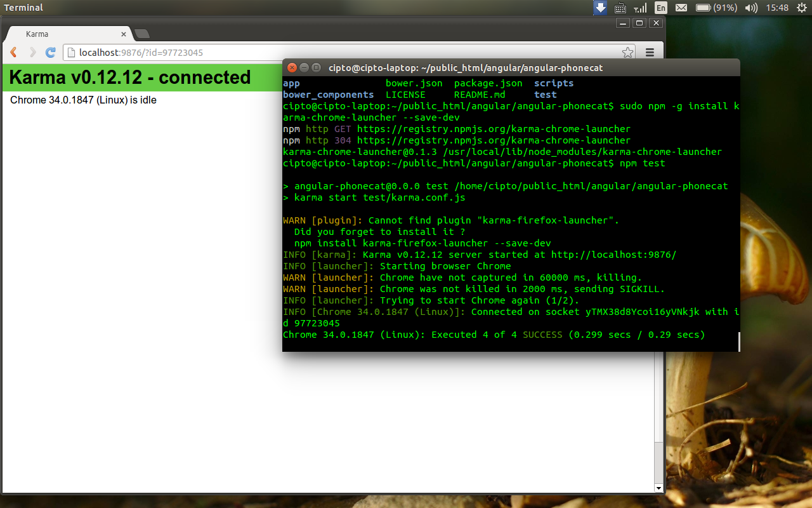Reload the Karma page

(x=51, y=53)
